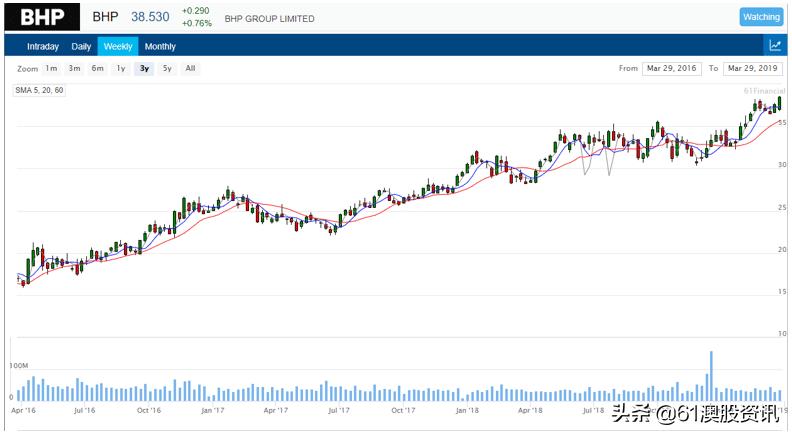This screenshot has height=436, width=792.
Task: Click the last green candlestick on chart
Action: [780, 103]
